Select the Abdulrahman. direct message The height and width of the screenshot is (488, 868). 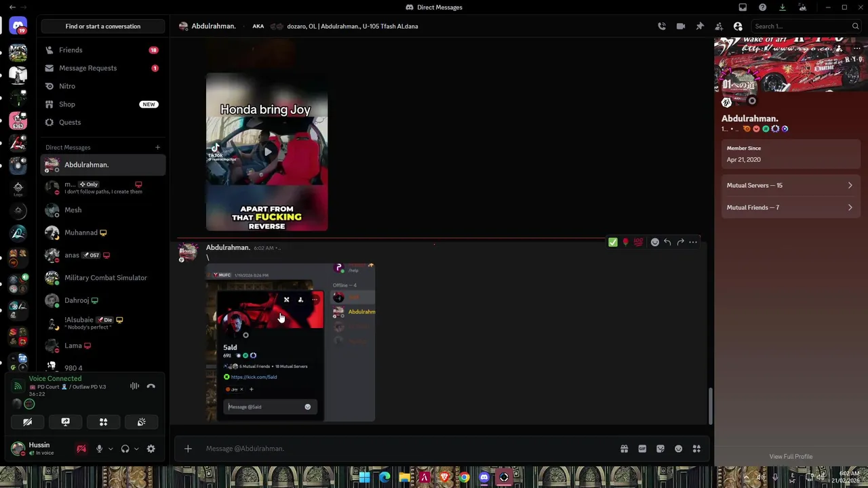pos(103,165)
